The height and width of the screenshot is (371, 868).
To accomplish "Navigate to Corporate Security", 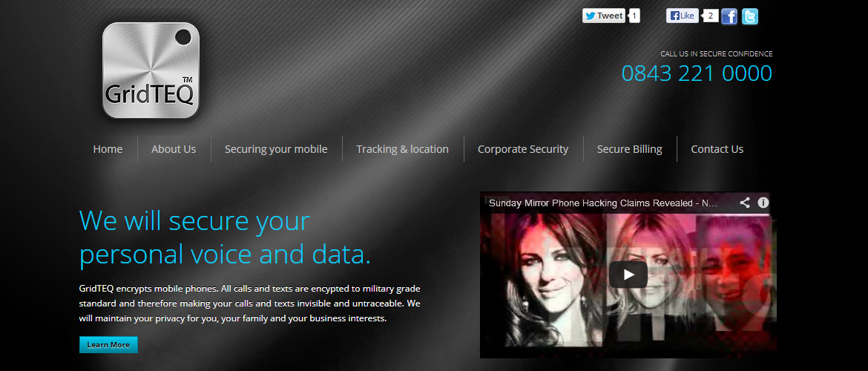I will click(x=523, y=149).
